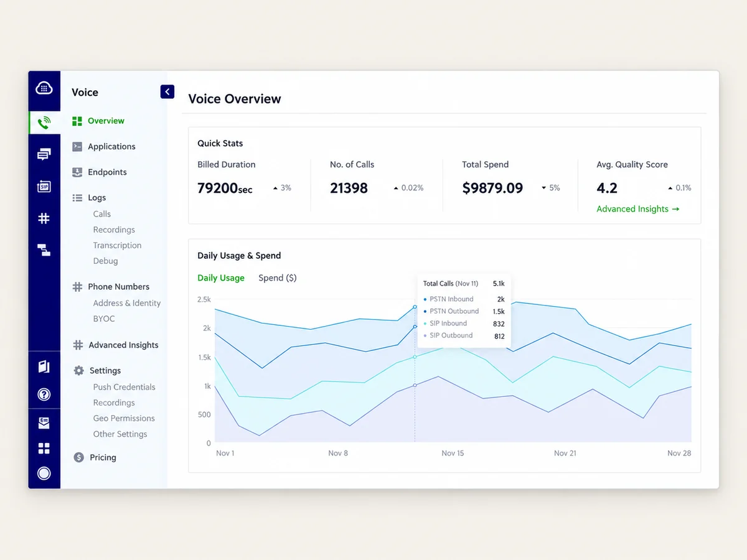
Task: Open Recordings under Settings
Action: click(114, 403)
